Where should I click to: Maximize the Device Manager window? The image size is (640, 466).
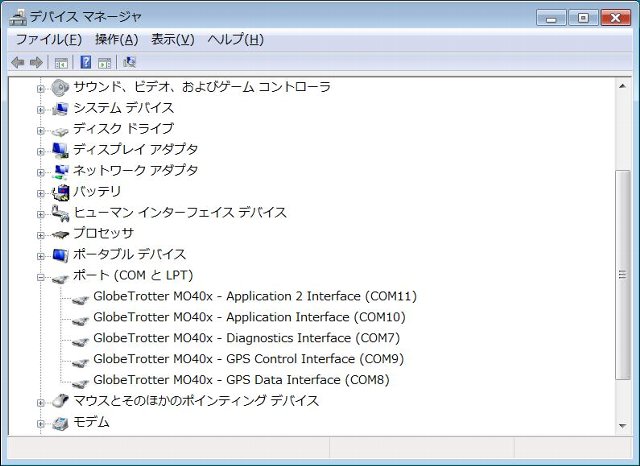pyautogui.click(x=583, y=18)
